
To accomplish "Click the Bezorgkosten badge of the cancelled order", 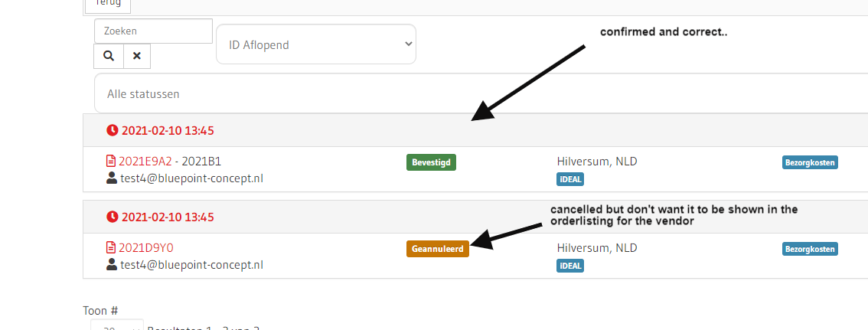I will point(810,249).
